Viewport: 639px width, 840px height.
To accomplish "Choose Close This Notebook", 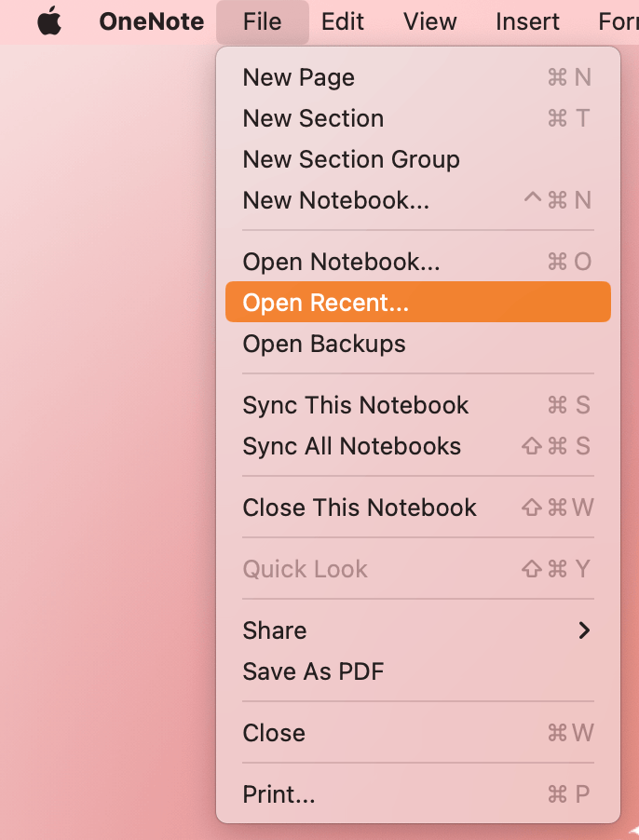I will click(360, 508).
